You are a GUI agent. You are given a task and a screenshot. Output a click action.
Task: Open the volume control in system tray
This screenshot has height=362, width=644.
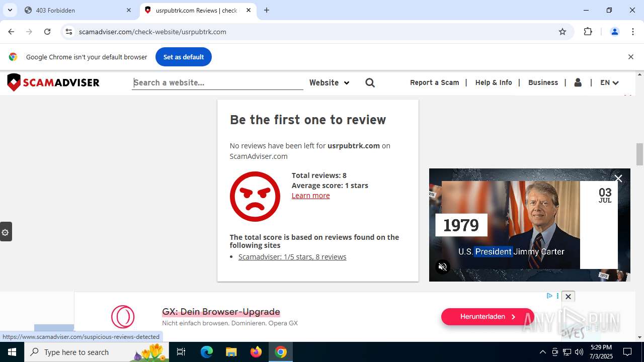coord(579,352)
